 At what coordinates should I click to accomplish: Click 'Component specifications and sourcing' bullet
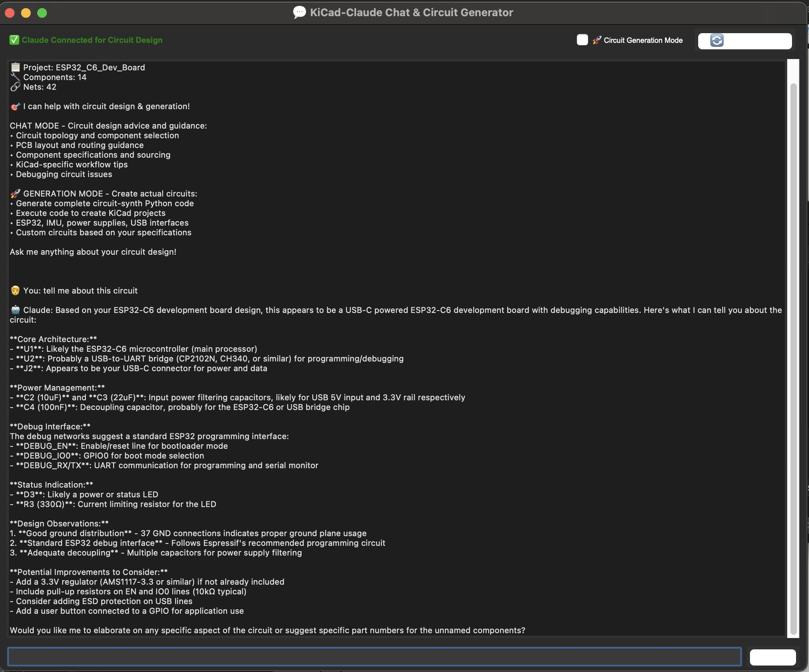coord(90,155)
